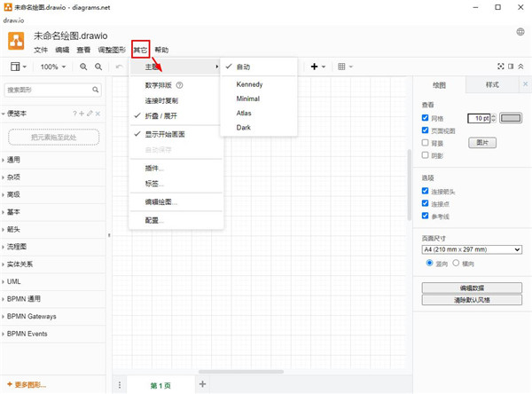Close the right format panel
The width and height of the screenshot is (532, 394).
click(x=525, y=84)
